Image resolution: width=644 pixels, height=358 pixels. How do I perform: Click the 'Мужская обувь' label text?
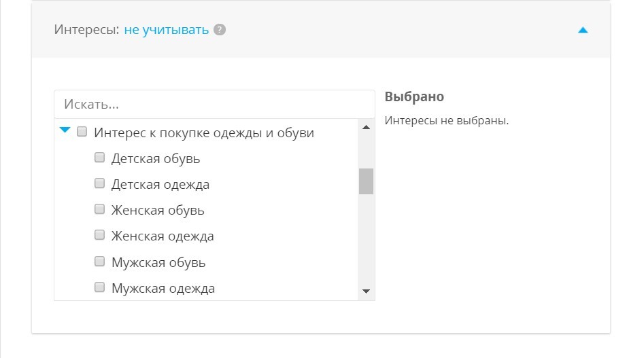158,262
